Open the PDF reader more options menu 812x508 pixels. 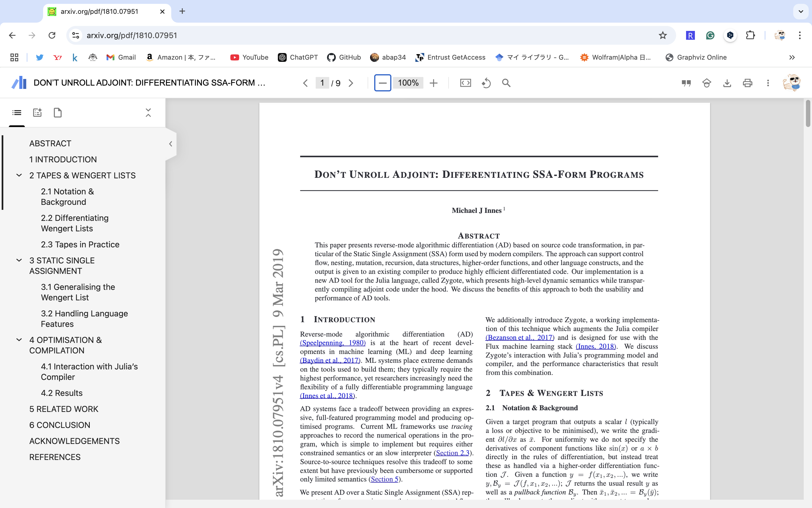coord(768,83)
